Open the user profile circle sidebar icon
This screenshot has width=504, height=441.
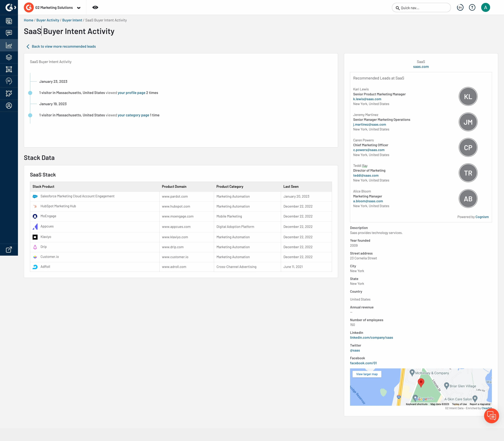(x=9, y=106)
